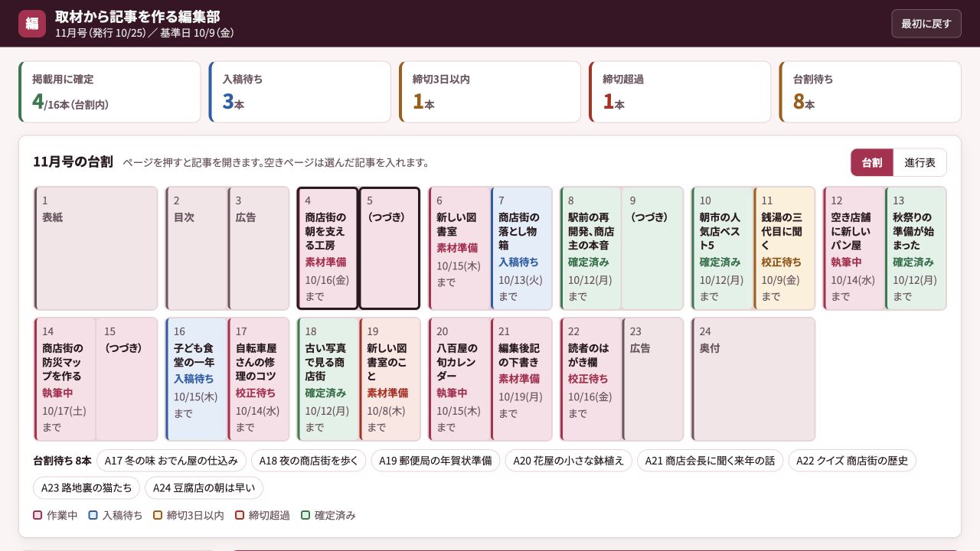
Task: Click the 台割待ち 8本 label
Action: (62, 461)
